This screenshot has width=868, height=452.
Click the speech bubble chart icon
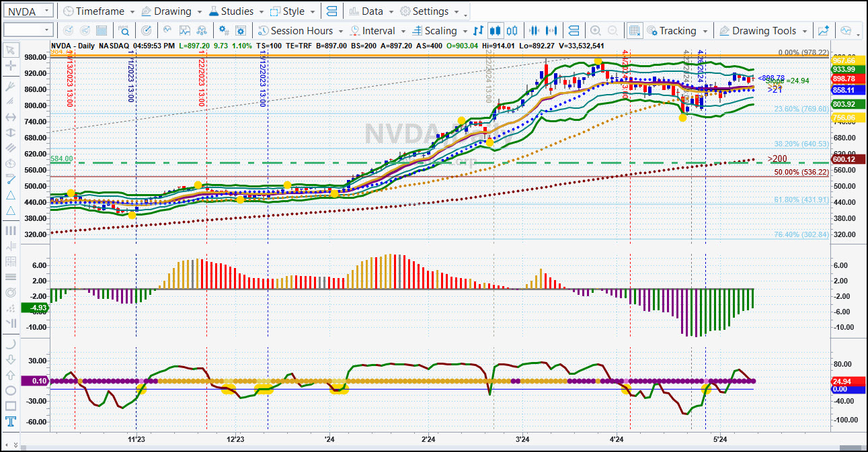click(846, 30)
